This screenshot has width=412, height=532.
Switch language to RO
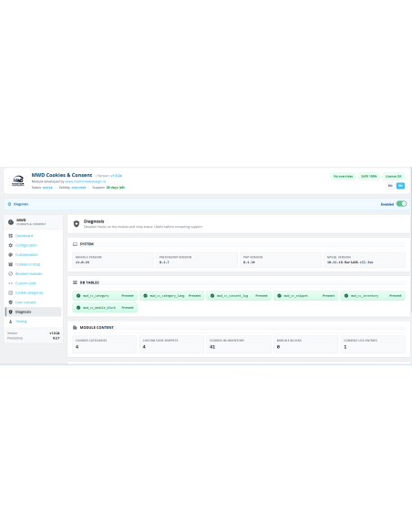point(390,186)
